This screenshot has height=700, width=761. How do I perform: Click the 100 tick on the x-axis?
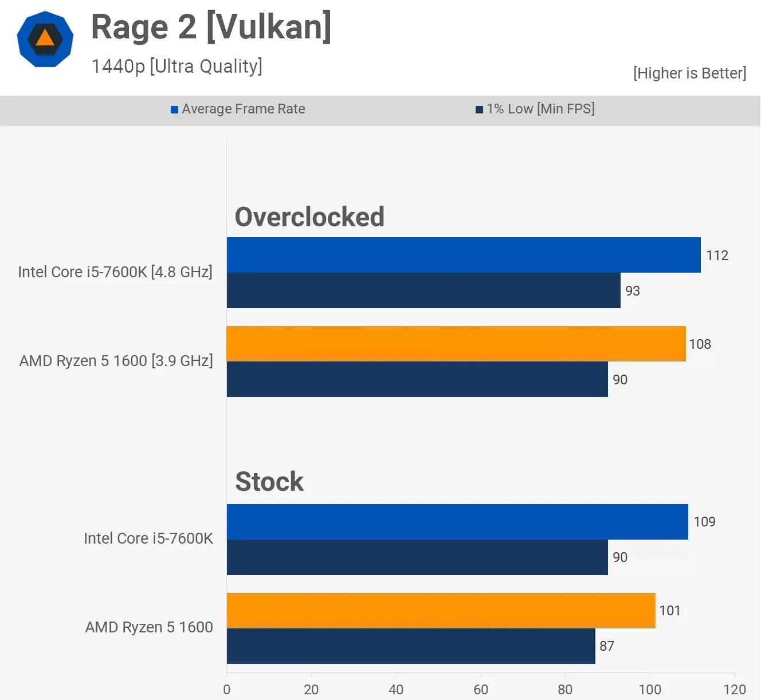(x=649, y=689)
